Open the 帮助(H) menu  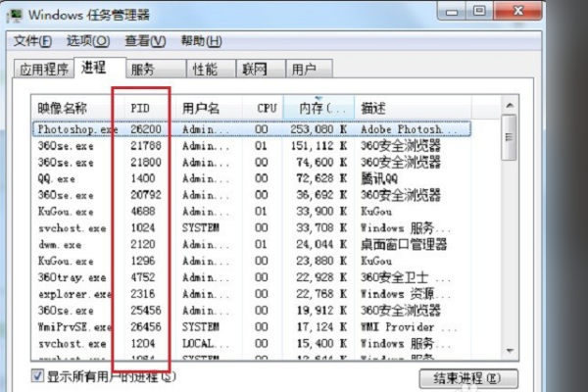(x=201, y=41)
